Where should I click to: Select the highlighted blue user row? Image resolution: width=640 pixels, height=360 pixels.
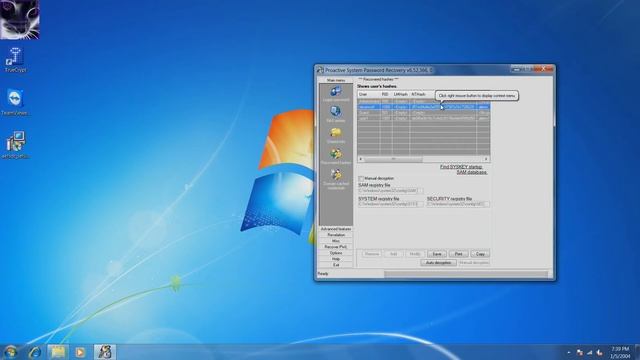tap(424, 107)
